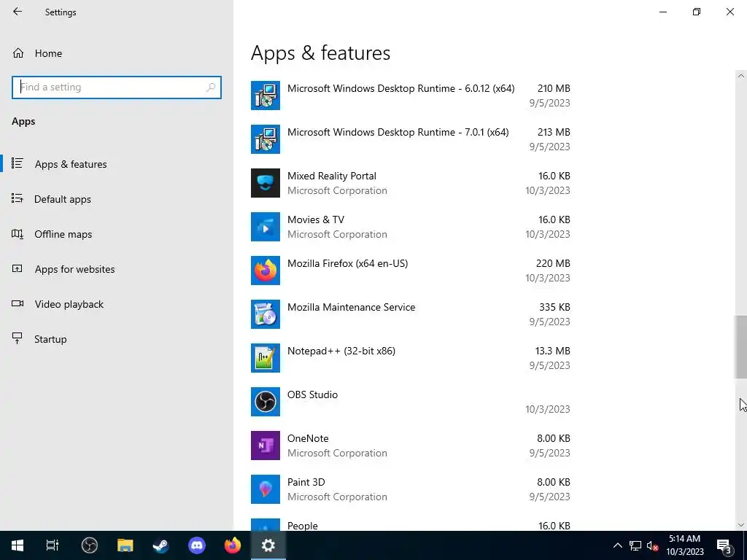Screen dimensions: 747x560
Task: Click the Mixed Reality Portal app icon
Action: [266, 183]
